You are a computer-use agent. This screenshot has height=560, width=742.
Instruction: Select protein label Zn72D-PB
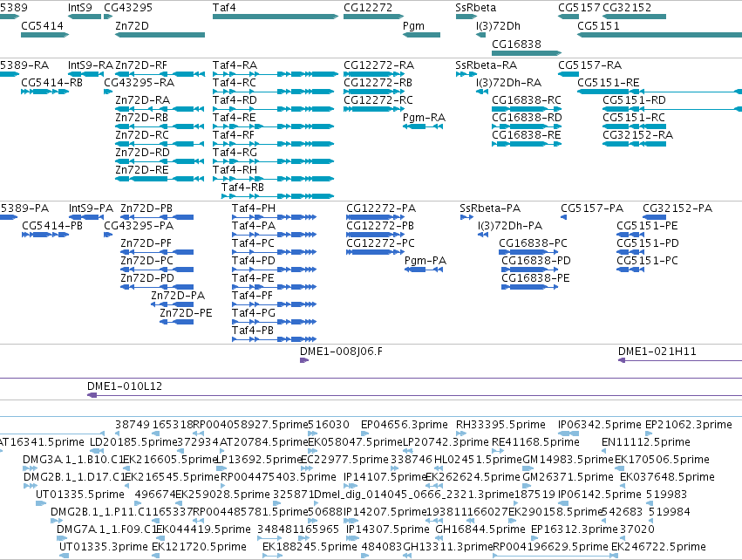(x=146, y=208)
